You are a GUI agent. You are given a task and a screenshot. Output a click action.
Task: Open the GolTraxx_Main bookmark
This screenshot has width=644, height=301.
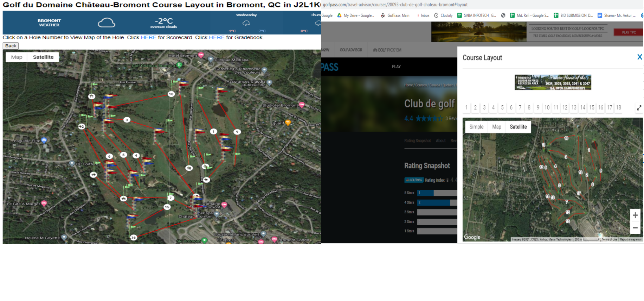pos(395,15)
